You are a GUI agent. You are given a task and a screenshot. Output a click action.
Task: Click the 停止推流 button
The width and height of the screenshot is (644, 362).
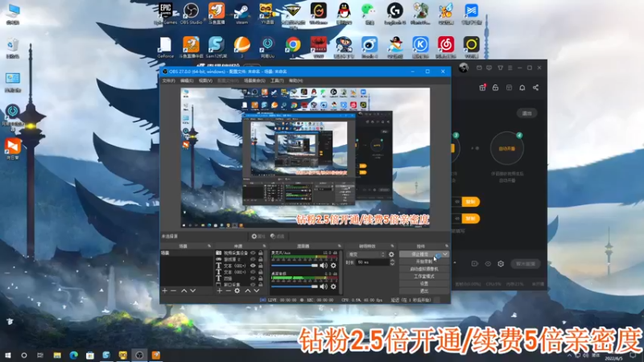(420, 254)
